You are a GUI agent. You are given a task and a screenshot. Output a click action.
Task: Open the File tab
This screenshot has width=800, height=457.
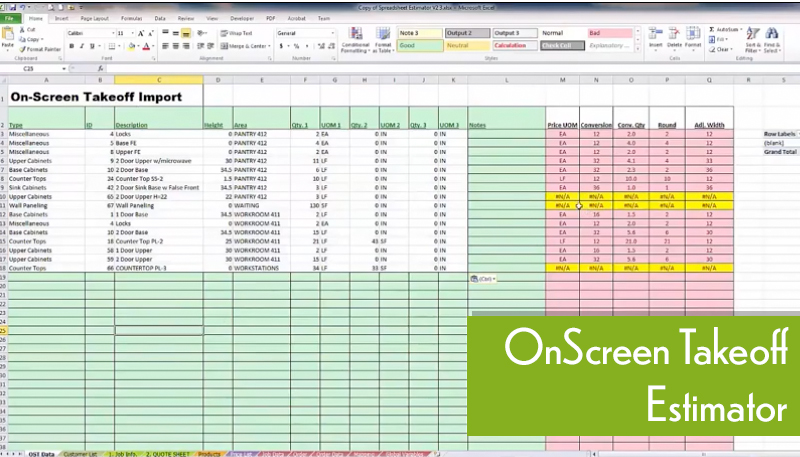point(10,18)
